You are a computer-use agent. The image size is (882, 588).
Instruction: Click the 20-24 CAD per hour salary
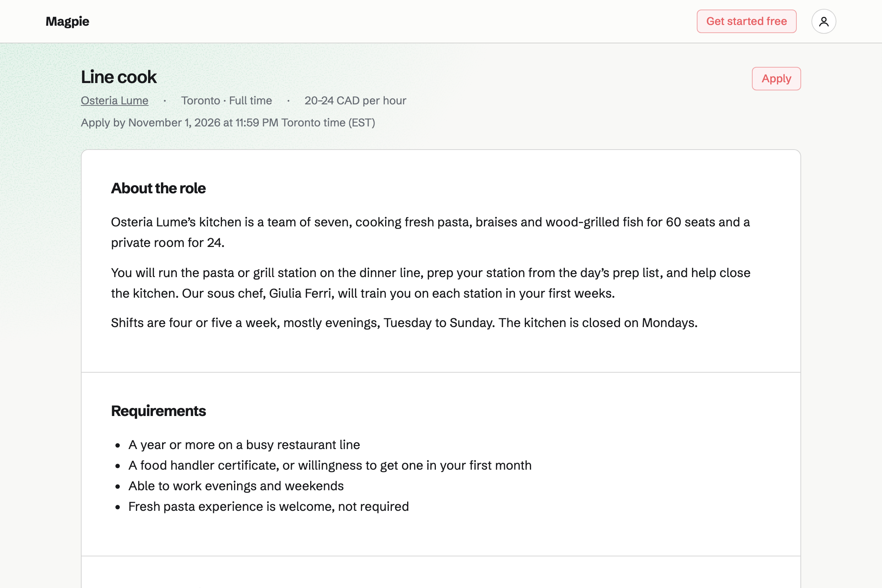click(355, 100)
